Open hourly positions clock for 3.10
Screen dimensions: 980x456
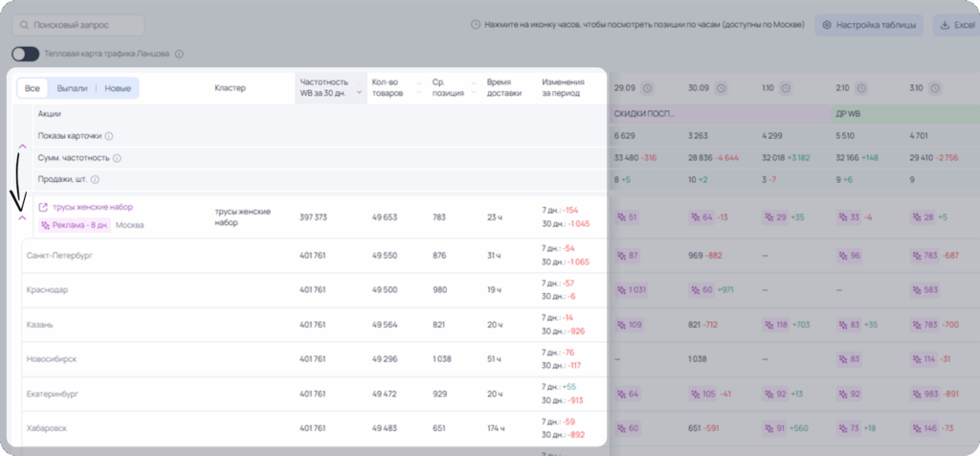934,89
